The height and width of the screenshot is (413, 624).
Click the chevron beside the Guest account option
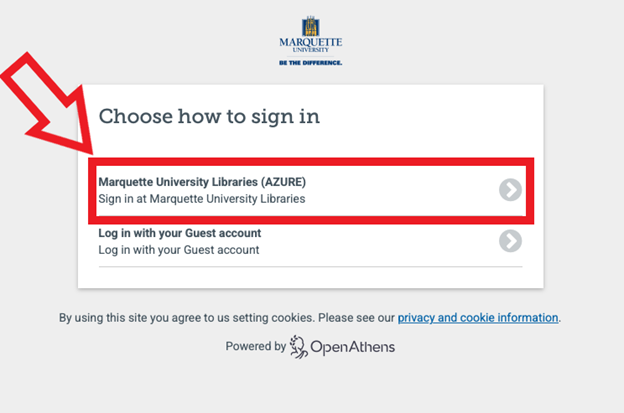click(510, 240)
